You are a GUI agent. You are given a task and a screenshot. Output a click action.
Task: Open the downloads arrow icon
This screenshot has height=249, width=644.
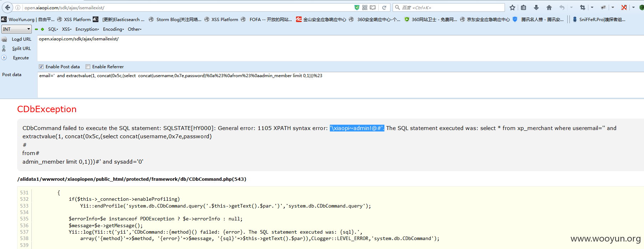[536, 8]
